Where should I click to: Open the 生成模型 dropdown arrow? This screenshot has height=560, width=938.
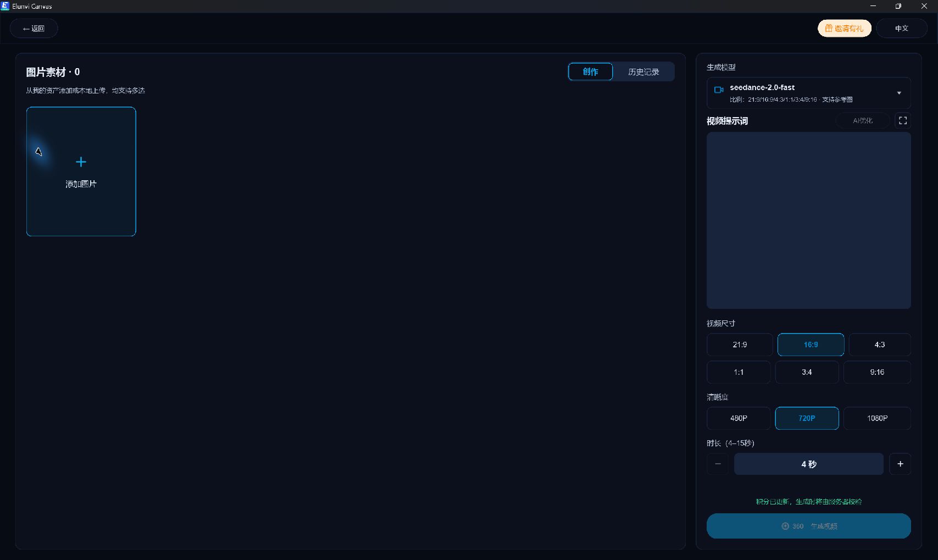(x=899, y=93)
